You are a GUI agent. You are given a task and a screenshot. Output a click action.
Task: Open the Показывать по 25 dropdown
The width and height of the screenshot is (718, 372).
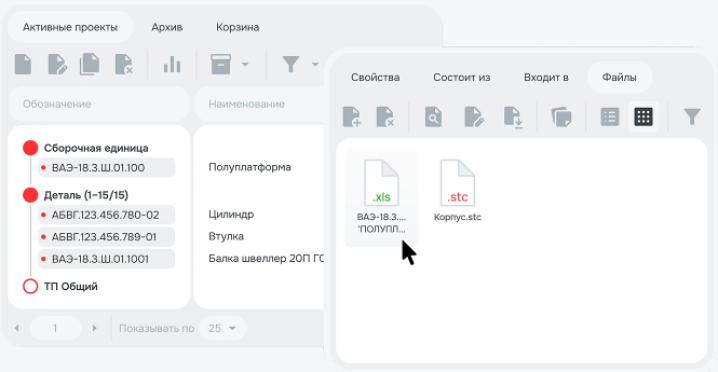223,328
